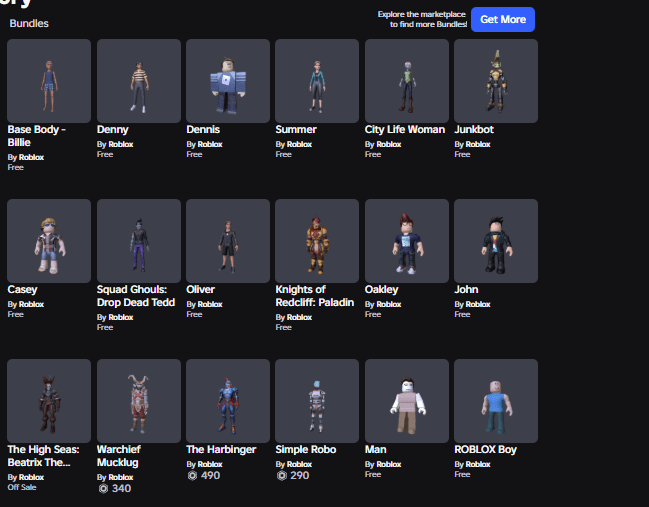
Task: Click the Roblox creator link under Denny
Action: [x=120, y=144]
